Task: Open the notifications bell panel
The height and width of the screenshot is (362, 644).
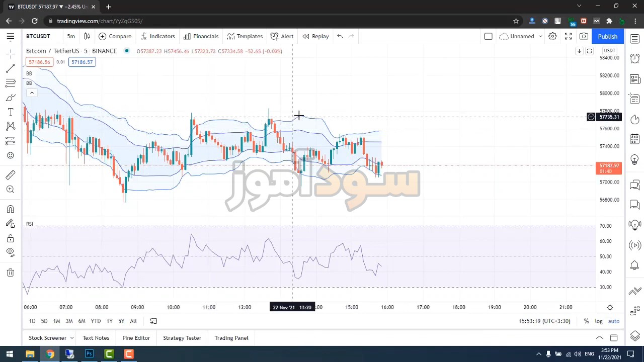Action: pyautogui.click(x=635, y=265)
